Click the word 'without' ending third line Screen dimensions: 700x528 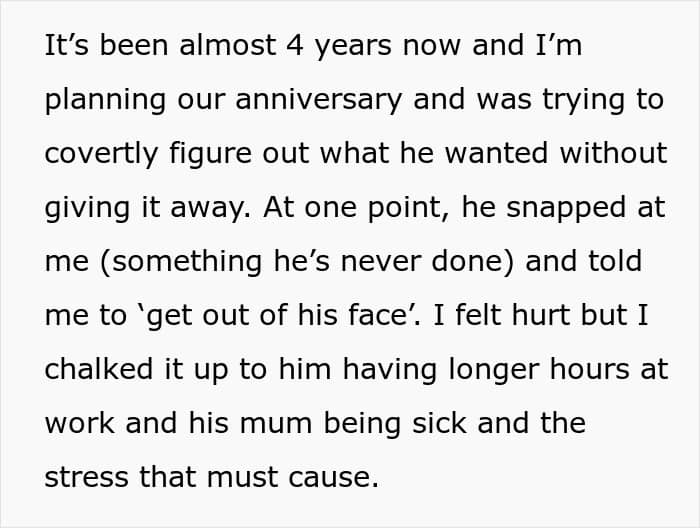tap(613, 153)
